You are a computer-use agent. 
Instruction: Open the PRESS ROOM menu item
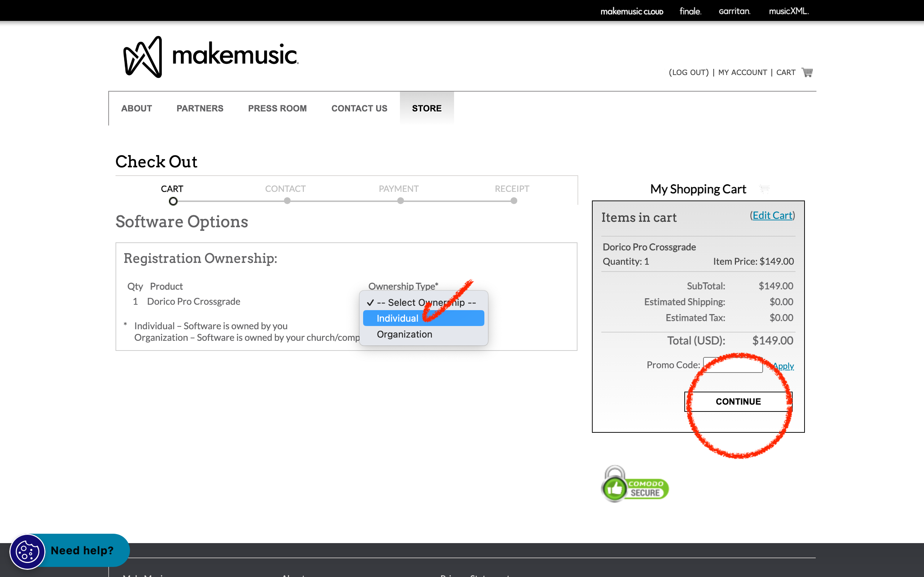pyautogui.click(x=277, y=109)
